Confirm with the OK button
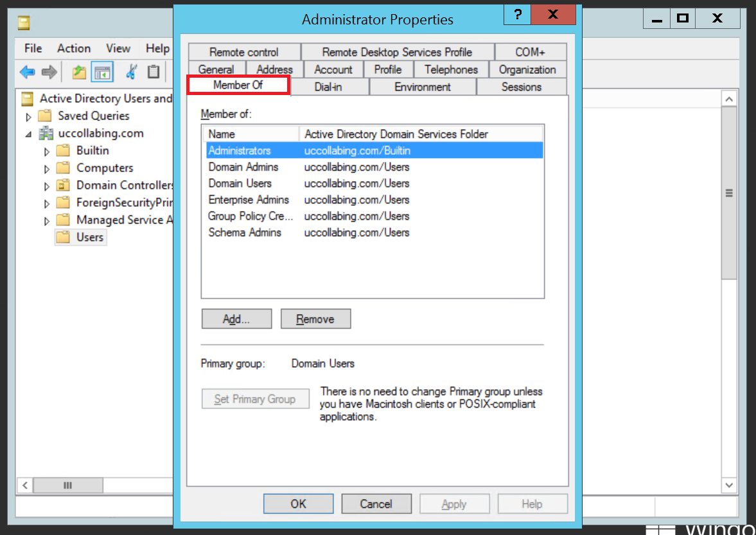This screenshot has height=535, width=756. click(299, 504)
